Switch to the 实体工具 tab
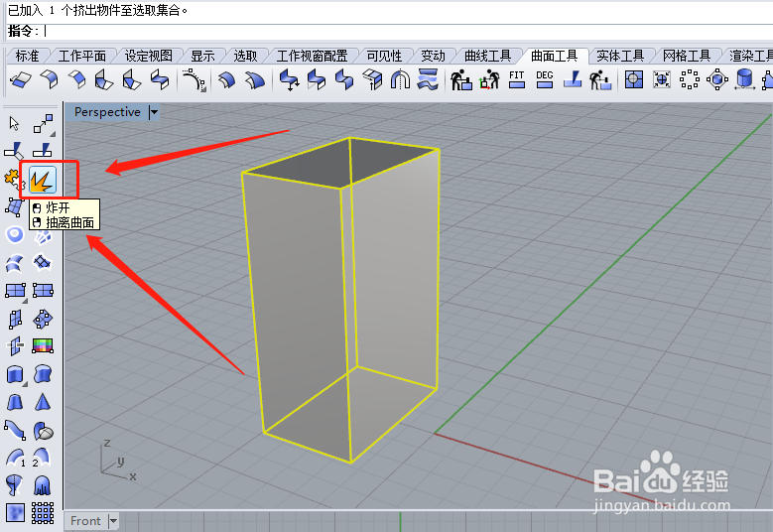The width and height of the screenshot is (773, 532). 620,56
